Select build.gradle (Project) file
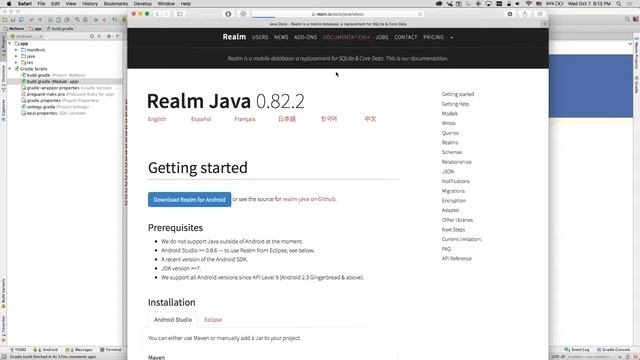640x360 pixels. 53,75
